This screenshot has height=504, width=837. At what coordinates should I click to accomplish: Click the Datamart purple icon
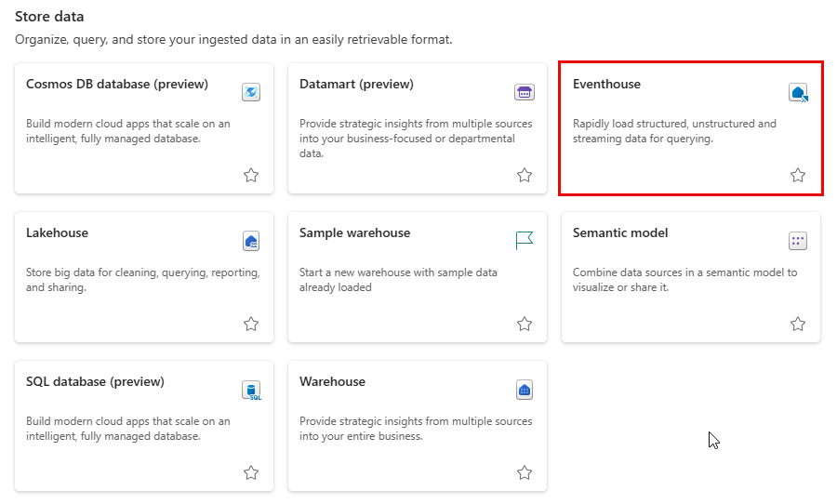[525, 92]
